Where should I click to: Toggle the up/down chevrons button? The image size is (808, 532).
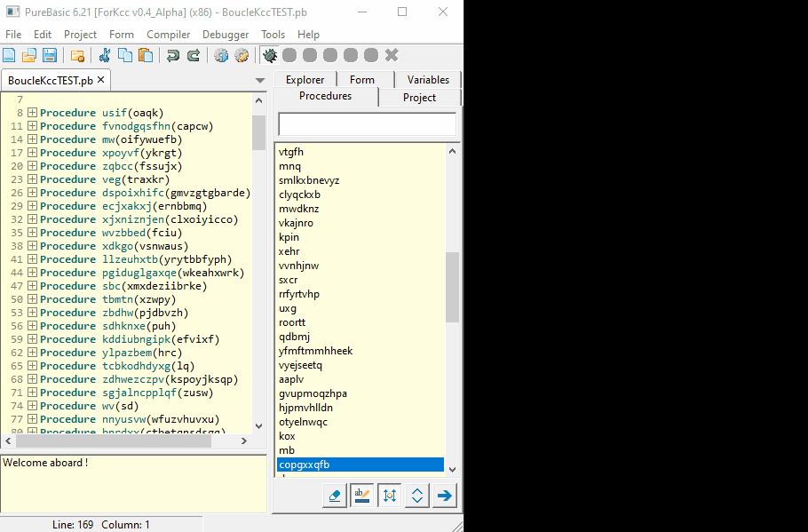(x=417, y=496)
